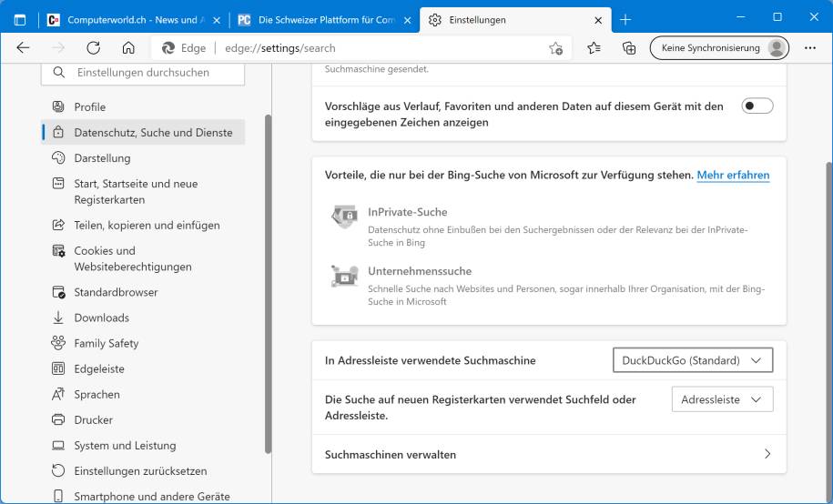Click the Edgeleiste sidebar icon

(58, 368)
